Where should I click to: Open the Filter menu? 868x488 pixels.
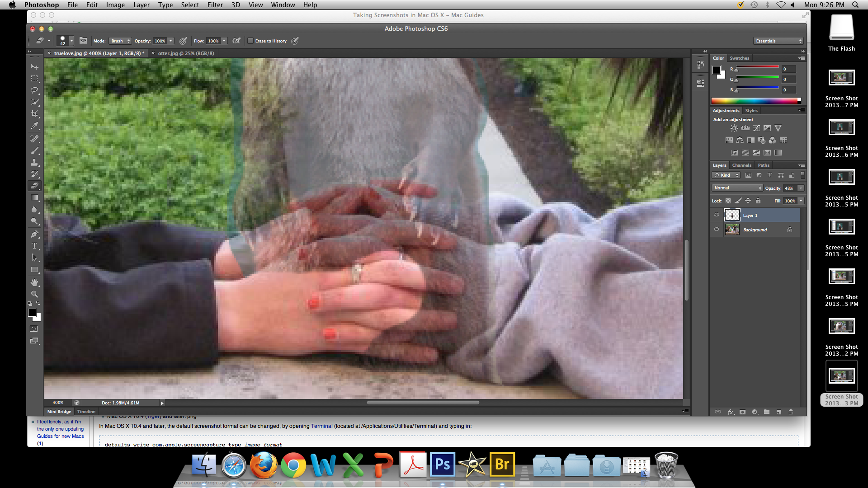click(215, 5)
